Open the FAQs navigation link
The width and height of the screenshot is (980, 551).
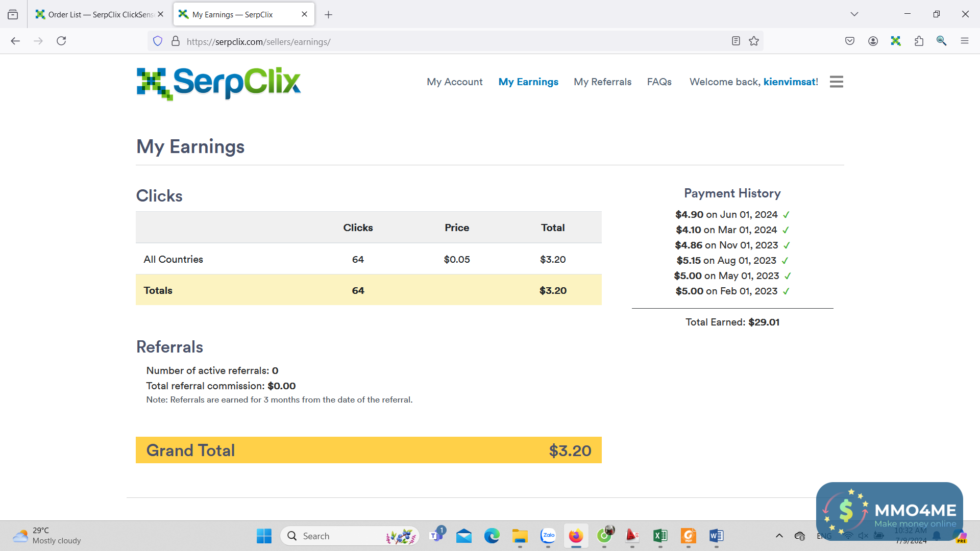[659, 82]
